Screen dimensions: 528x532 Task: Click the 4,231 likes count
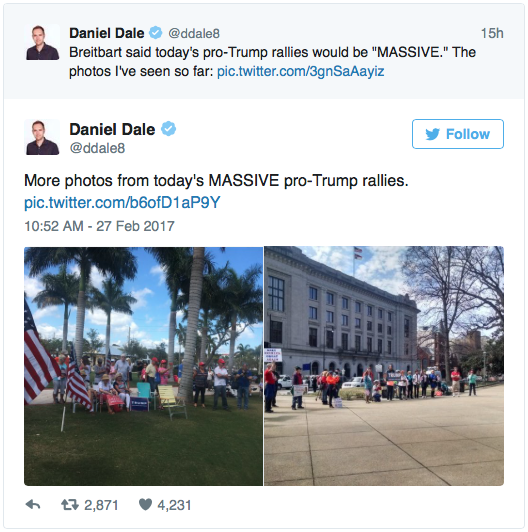click(x=174, y=505)
